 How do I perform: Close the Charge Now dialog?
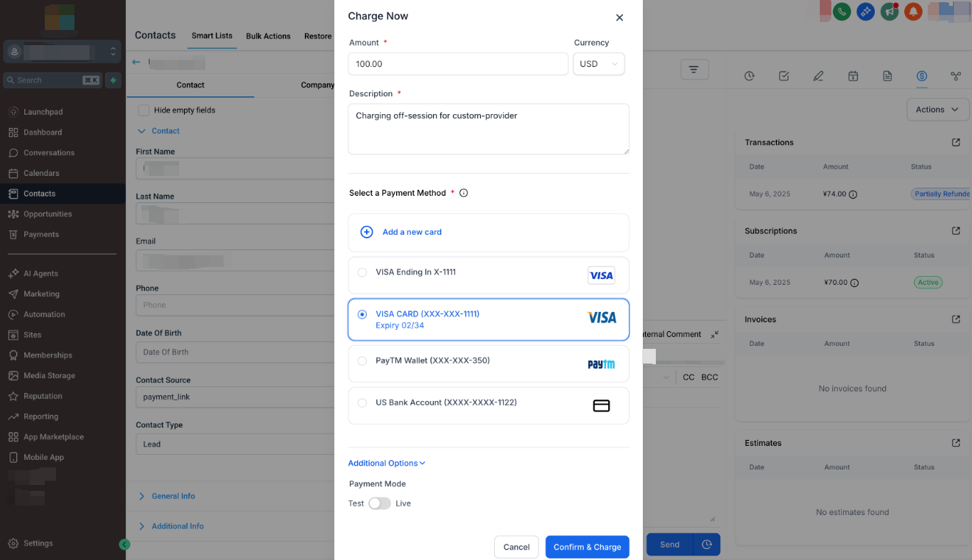point(619,18)
